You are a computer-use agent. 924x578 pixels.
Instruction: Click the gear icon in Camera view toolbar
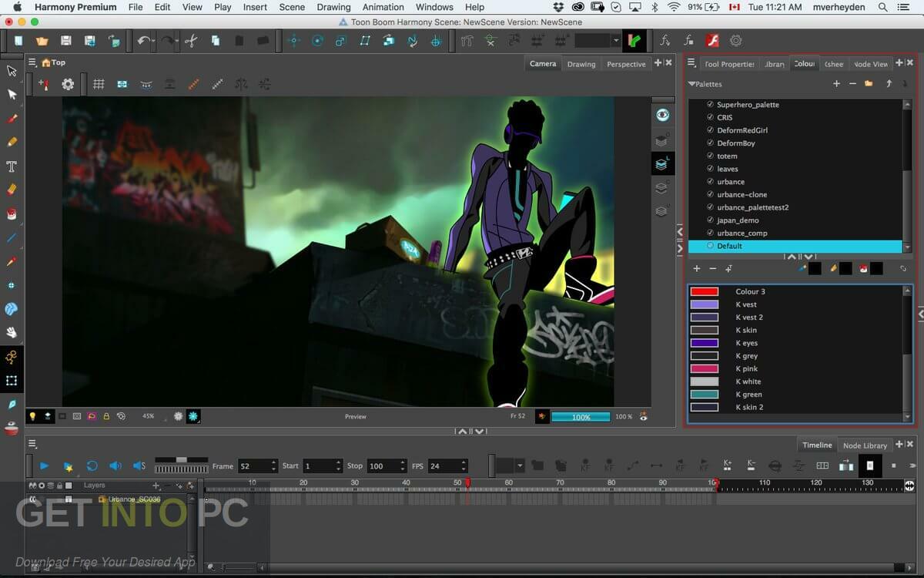(68, 84)
